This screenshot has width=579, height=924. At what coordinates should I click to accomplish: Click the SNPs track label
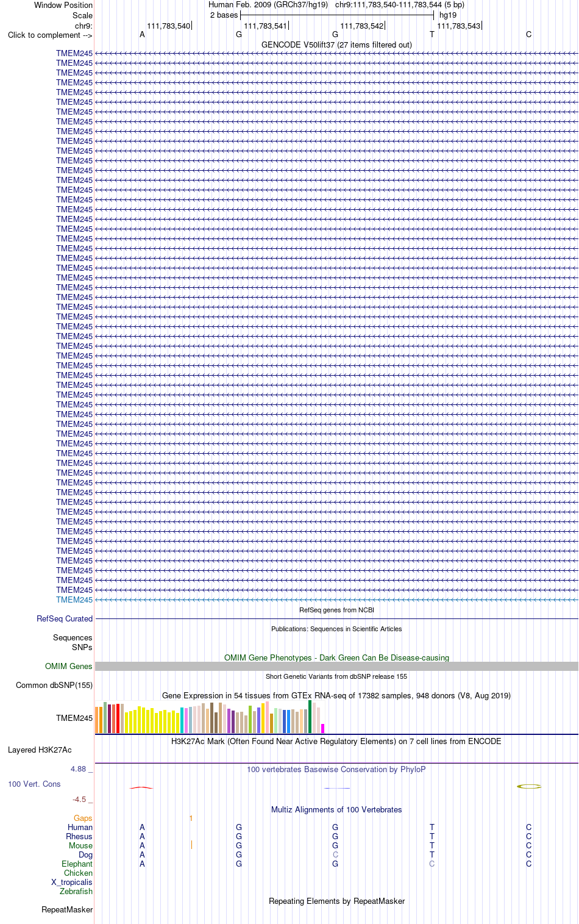click(x=82, y=647)
